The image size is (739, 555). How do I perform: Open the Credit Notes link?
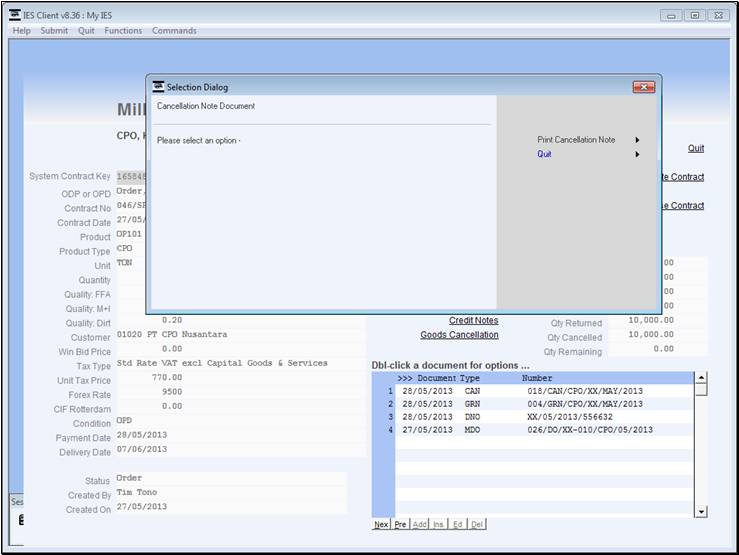pyautogui.click(x=473, y=320)
